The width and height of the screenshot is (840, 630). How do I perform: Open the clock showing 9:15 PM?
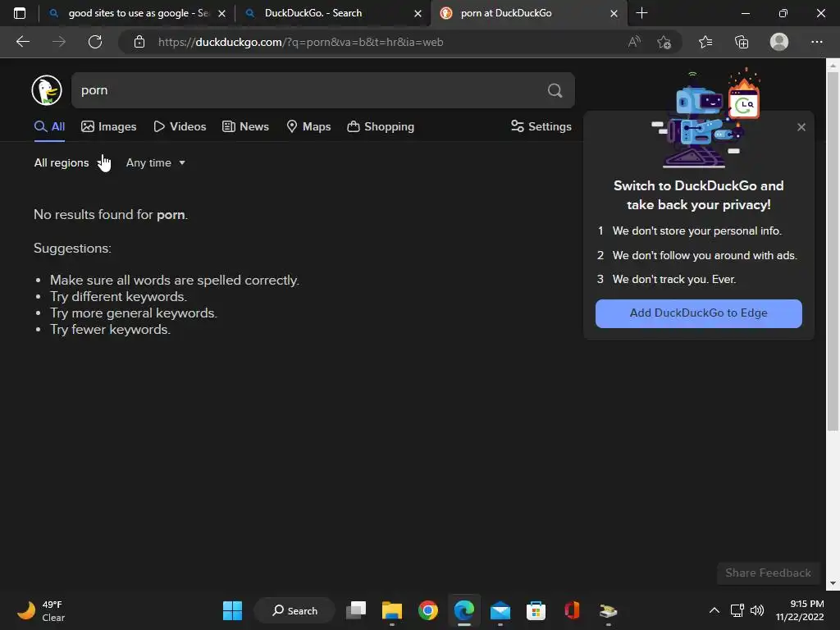click(800, 610)
